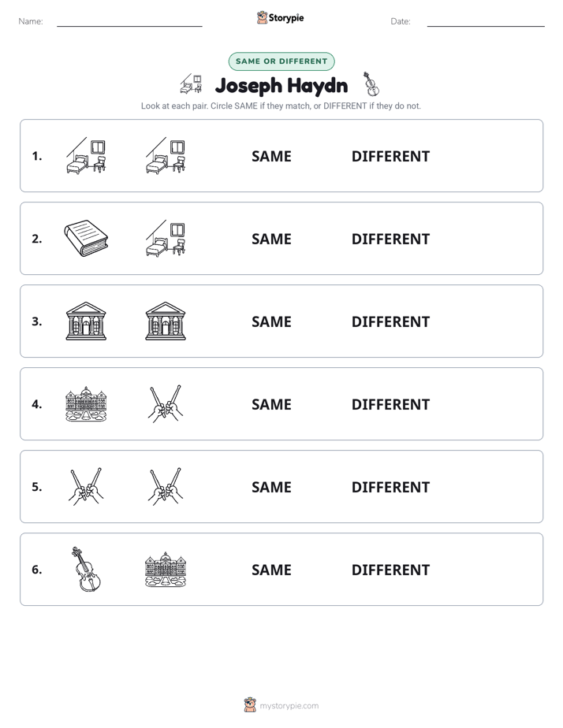The image size is (563, 728).
Task: Click the Name line field
Action: tap(129, 22)
